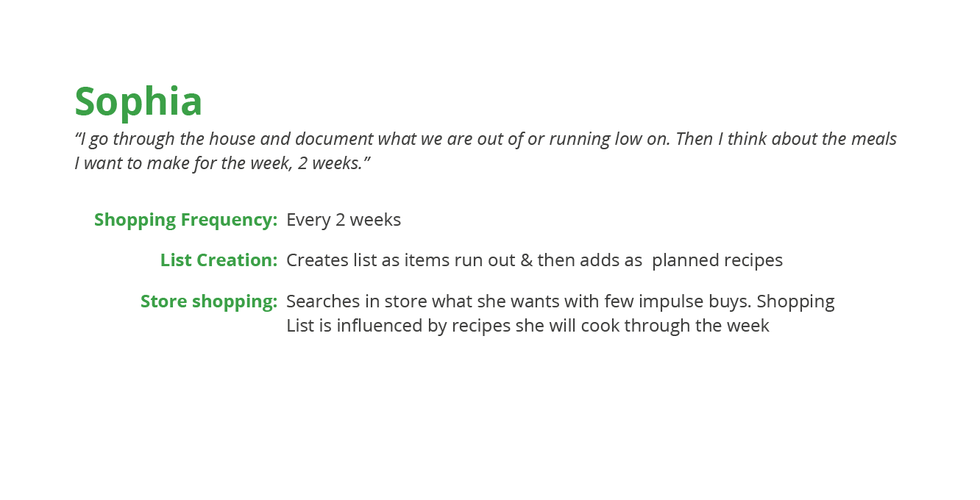This screenshot has height=500, width=980.
Task: Click the quote's first line about the house
Action: 486,139
